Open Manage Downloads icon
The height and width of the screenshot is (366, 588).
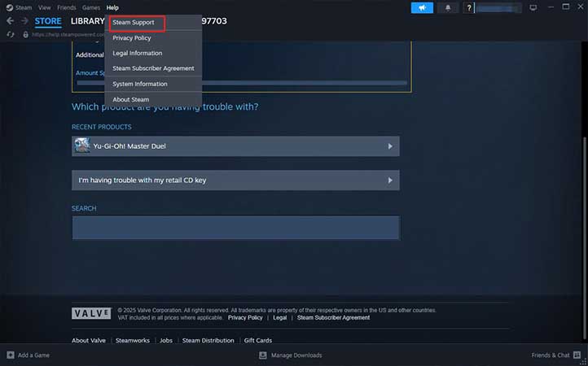coord(263,355)
